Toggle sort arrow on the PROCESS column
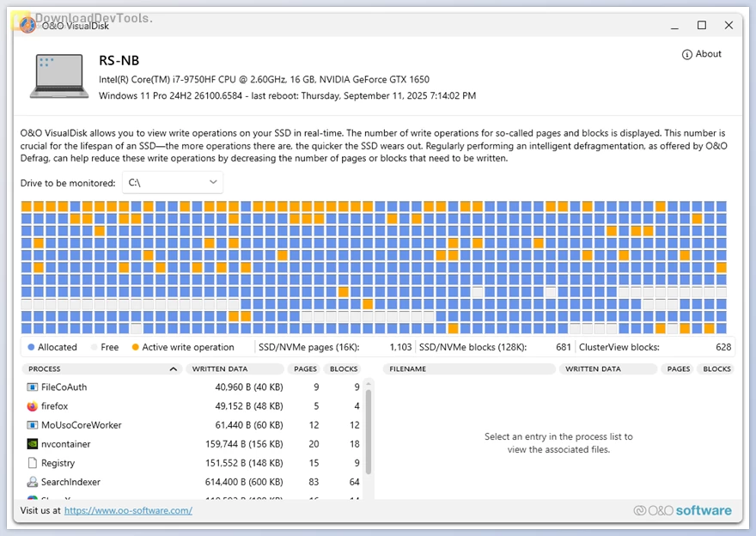This screenshot has height=536, width=756. click(x=174, y=369)
